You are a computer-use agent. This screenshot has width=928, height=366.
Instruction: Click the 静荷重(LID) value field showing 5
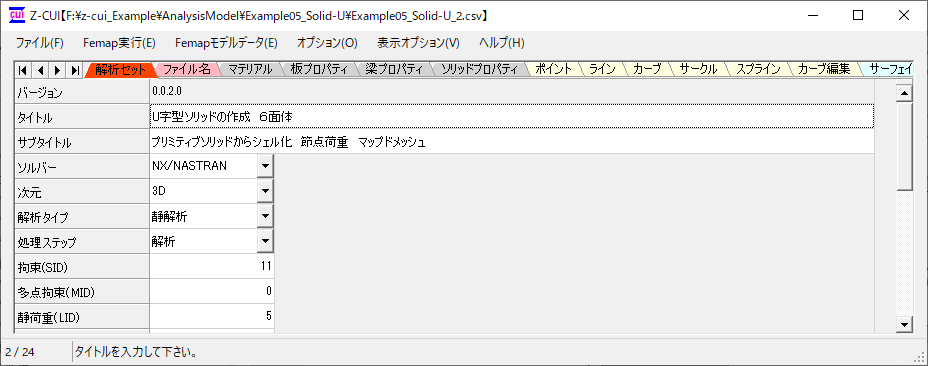pyautogui.click(x=212, y=316)
